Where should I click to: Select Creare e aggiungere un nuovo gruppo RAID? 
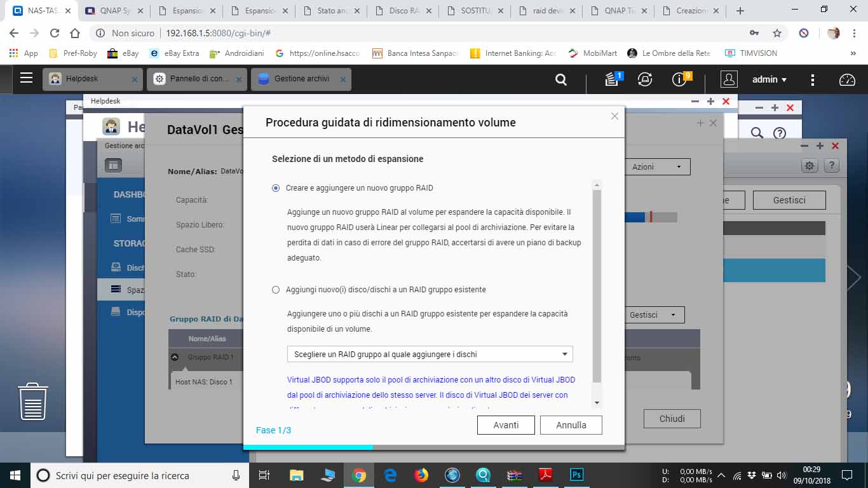[x=276, y=188]
